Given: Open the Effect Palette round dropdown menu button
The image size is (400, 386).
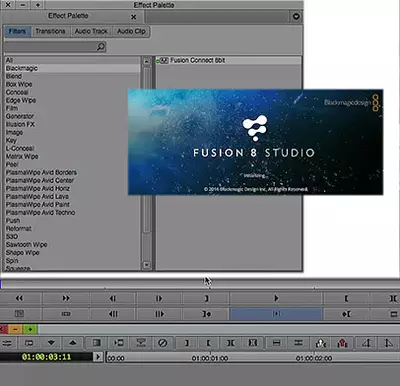Looking at the screenshot, I should pyautogui.click(x=296, y=16).
